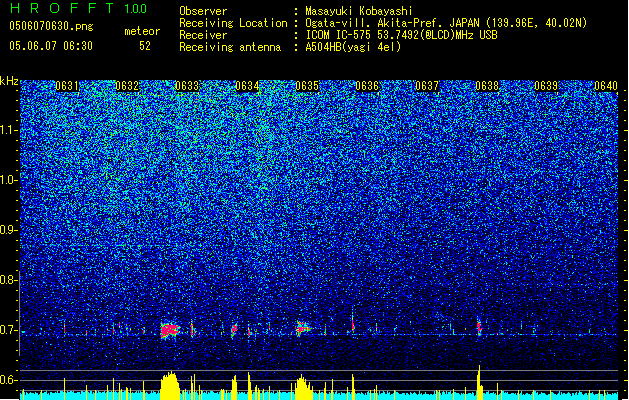The image size is (629, 400).
Task: Click the meteor count label
Action: pos(142,31)
